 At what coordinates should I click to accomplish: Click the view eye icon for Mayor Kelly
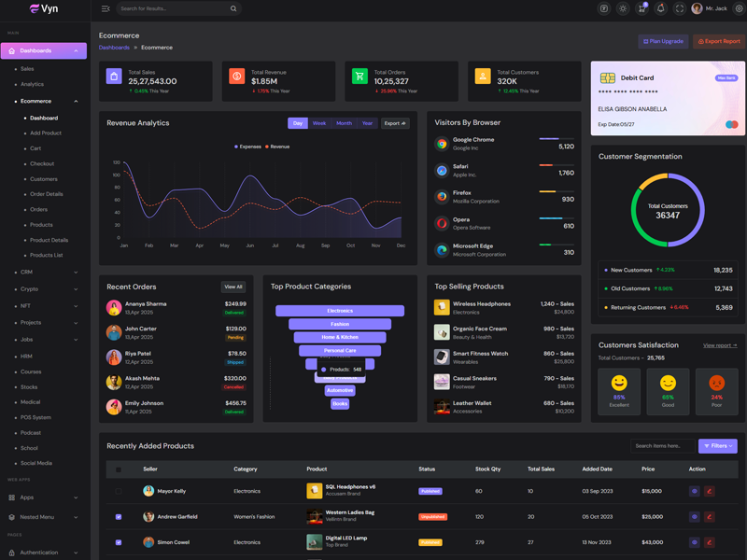click(694, 491)
